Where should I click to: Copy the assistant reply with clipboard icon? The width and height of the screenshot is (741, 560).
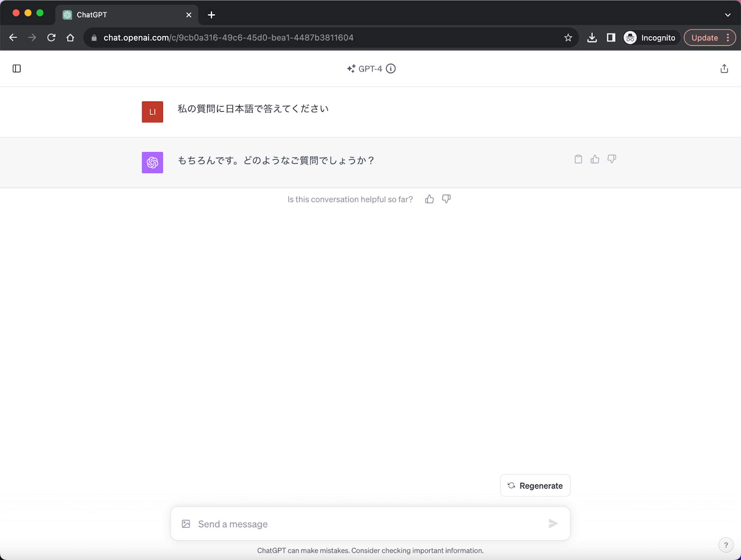[578, 159]
